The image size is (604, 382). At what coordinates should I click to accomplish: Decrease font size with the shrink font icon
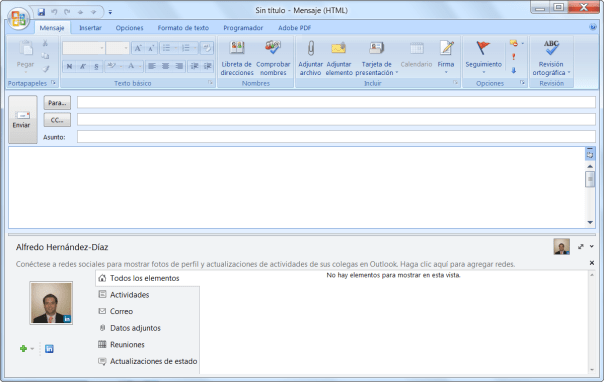pyautogui.click(x=151, y=48)
